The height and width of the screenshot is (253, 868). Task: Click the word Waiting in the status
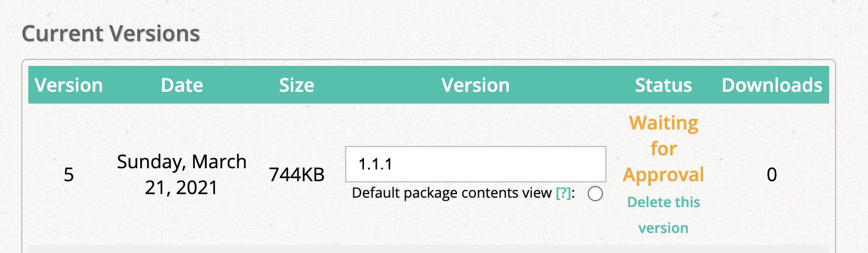[664, 124]
